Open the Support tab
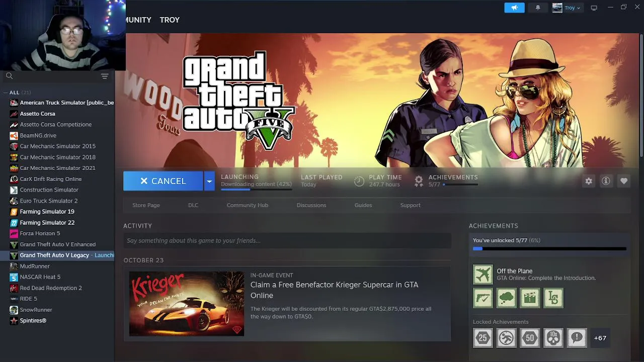Viewport: 644px width, 362px height. (x=410, y=205)
